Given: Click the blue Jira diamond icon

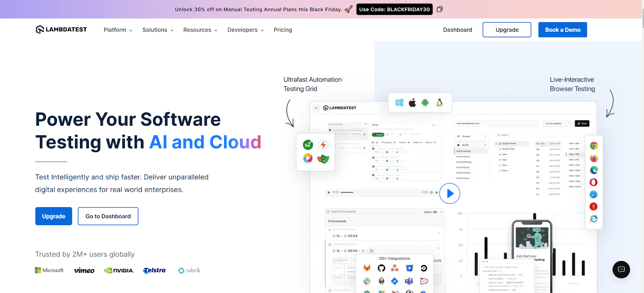Looking at the screenshot, I should tap(395, 281).
